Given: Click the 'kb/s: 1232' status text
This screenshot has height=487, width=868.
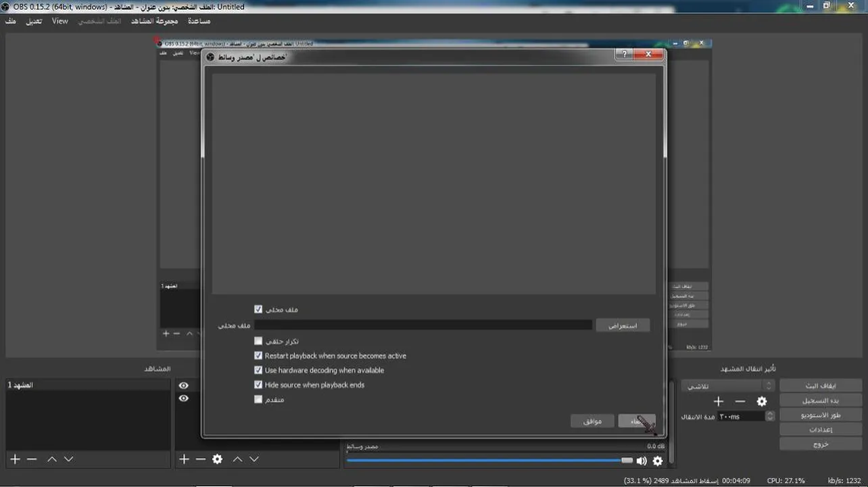Looking at the screenshot, I should (843, 481).
